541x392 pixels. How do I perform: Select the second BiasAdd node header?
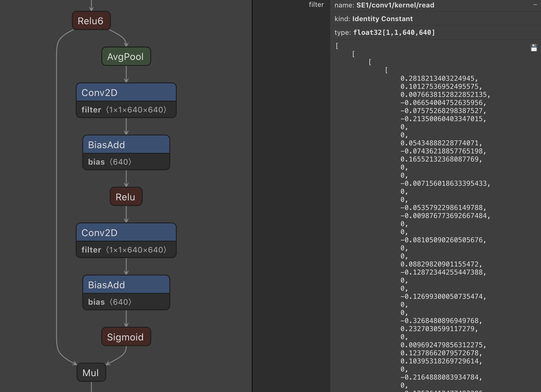[x=126, y=285]
